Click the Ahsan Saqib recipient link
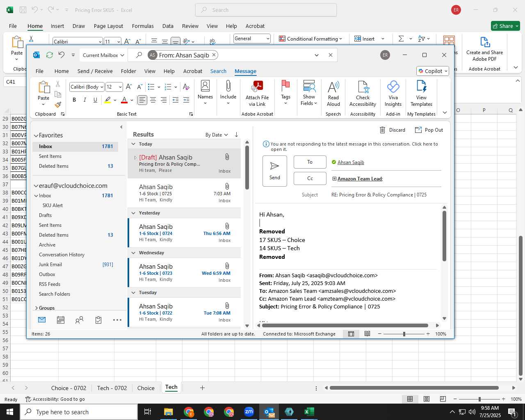The height and width of the screenshot is (420, 525). tap(351, 162)
